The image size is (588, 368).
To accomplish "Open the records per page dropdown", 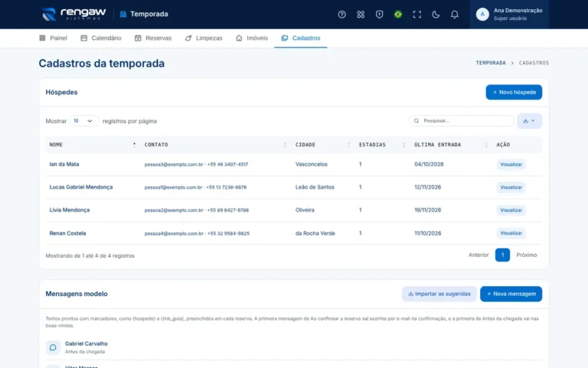I will click(x=83, y=121).
